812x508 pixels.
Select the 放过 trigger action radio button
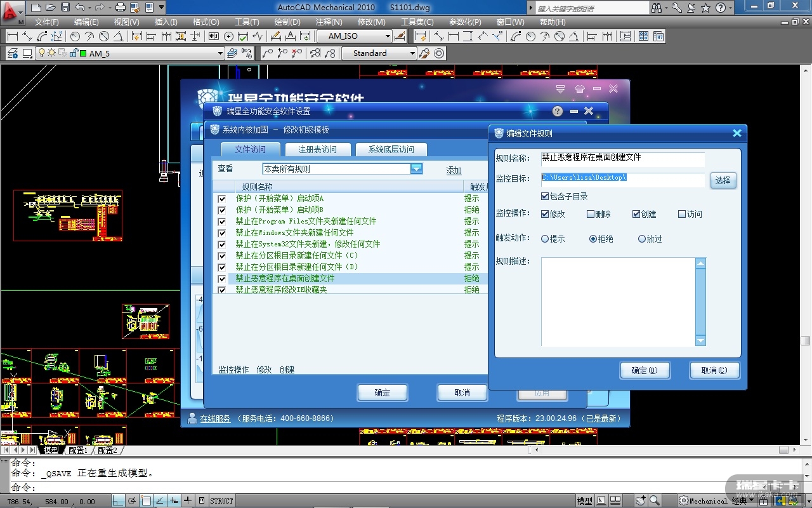click(642, 239)
